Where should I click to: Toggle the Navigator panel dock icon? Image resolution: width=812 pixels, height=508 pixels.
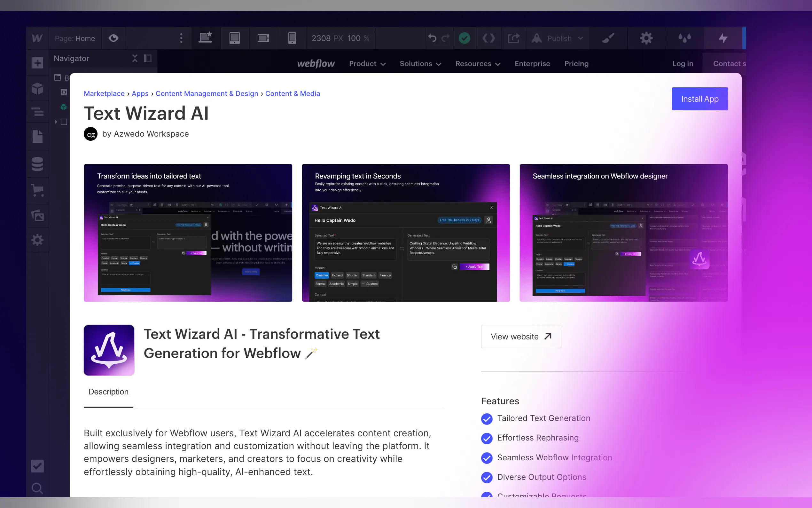(148, 59)
